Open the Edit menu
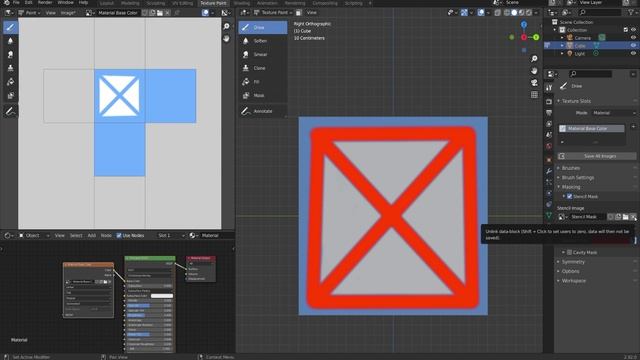Screen dimensions: 640x360 pos(28,2)
